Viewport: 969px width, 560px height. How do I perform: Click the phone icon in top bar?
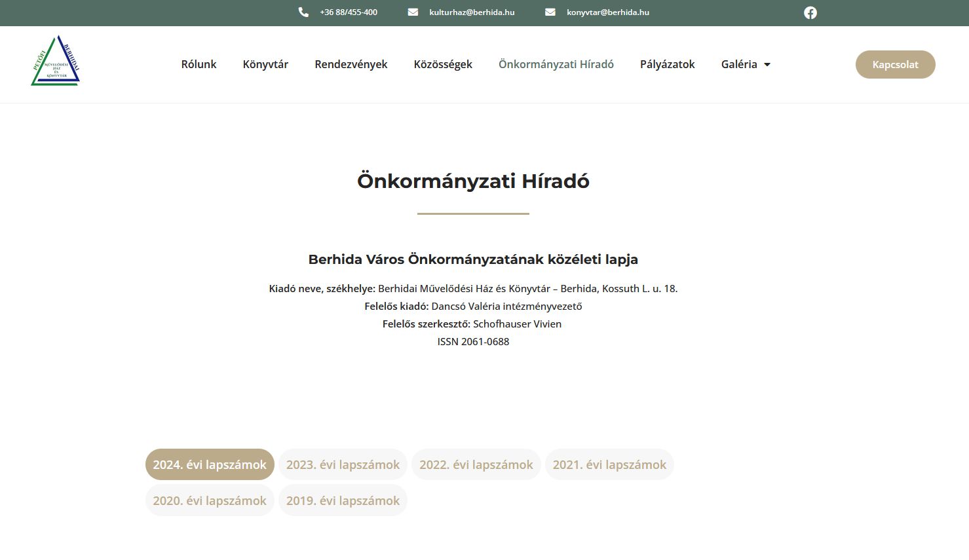(x=303, y=12)
